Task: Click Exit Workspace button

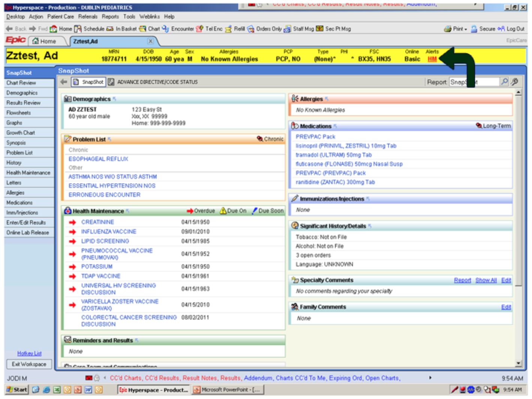Action: coord(29,364)
